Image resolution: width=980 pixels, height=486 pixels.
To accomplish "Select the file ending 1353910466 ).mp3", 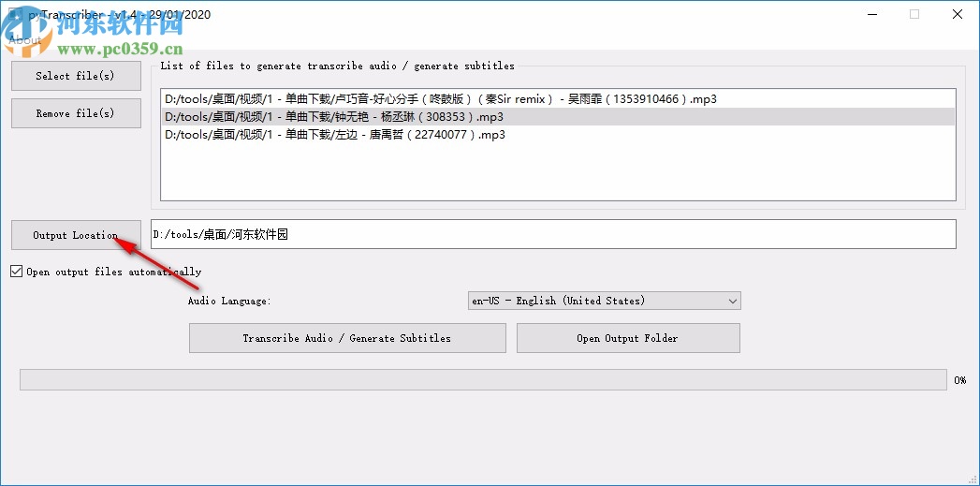I will [558, 99].
